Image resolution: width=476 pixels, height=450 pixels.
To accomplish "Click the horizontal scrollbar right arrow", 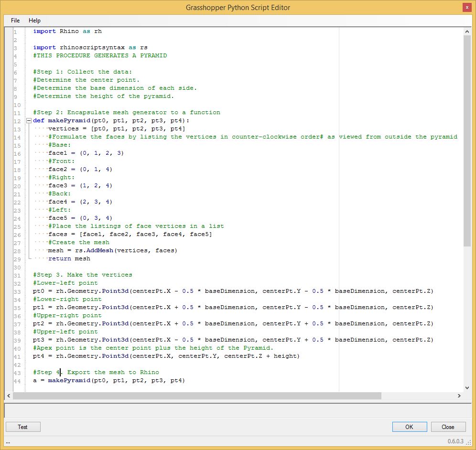I will [459, 396].
